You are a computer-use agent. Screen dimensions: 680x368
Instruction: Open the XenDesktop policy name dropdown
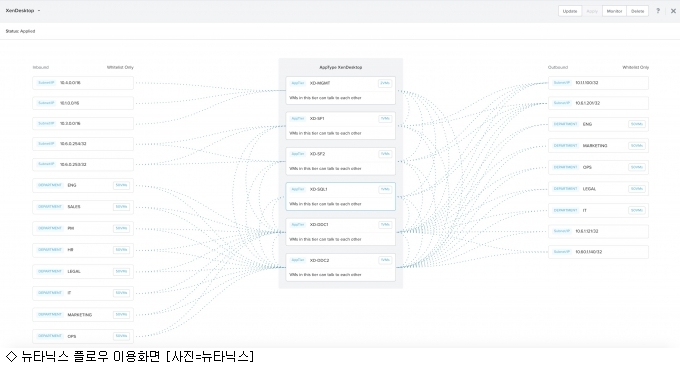pos(23,10)
